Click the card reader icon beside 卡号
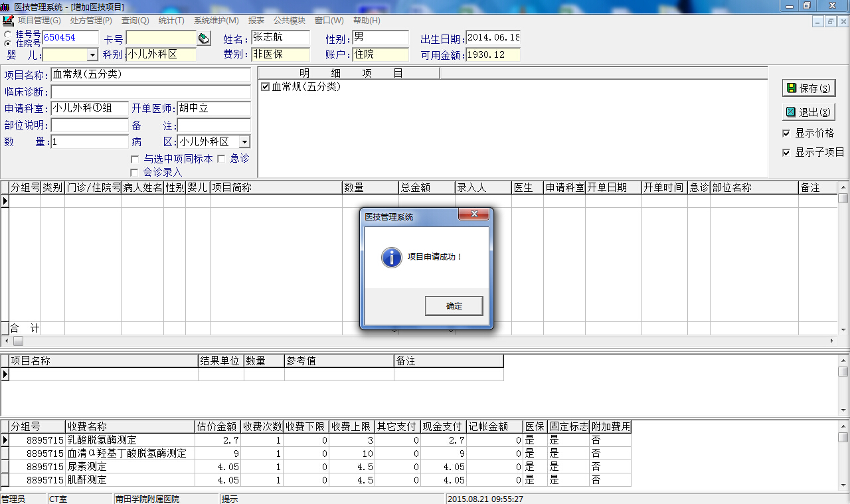Image resolution: width=850 pixels, height=504 pixels. [x=204, y=39]
